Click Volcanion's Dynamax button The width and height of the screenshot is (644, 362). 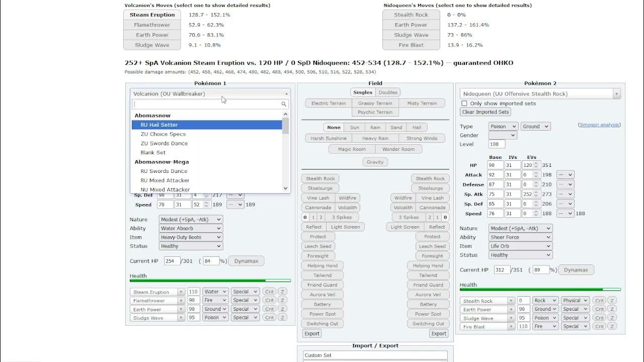pyautogui.click(x=246, y=261)
